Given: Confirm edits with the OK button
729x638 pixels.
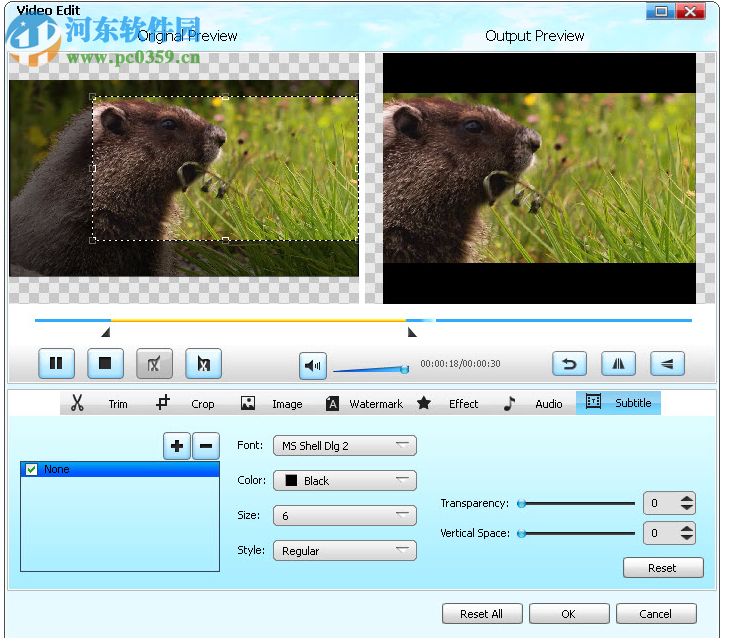Looking at the screenshot, I should [569, 614].
